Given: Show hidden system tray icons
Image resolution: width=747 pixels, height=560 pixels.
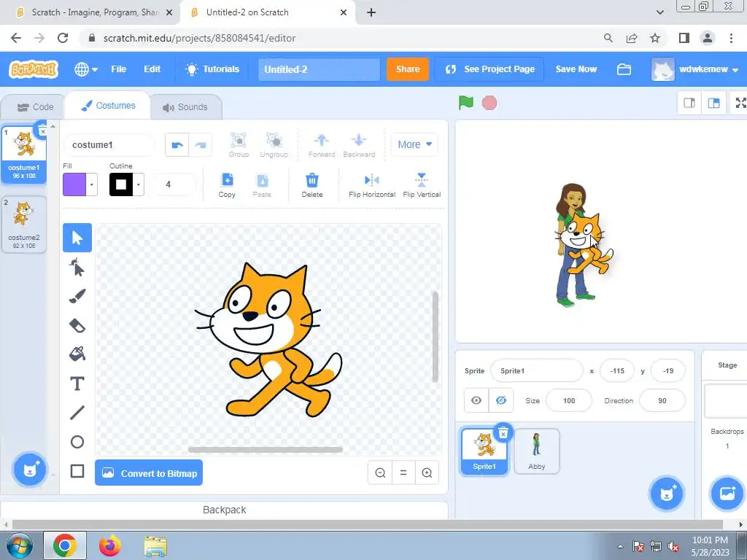Looking at the screenshot, I should pyautogui.click(x=620, y=547).
